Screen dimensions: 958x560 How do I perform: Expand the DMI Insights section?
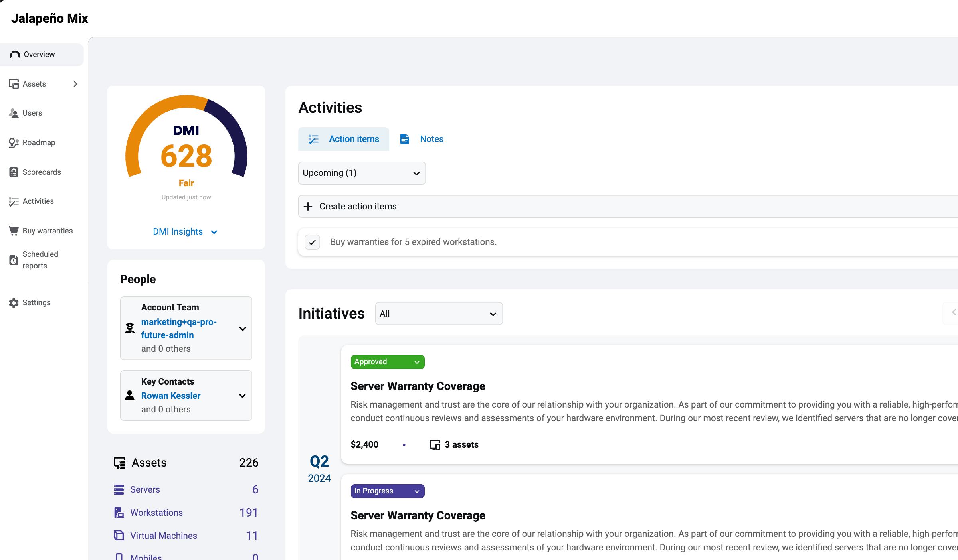tap(186, 231)
